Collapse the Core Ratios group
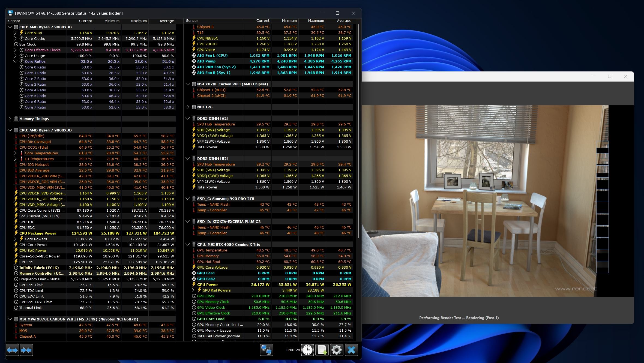The width and height of the screenshot is (644, 363). click(16, 61)
